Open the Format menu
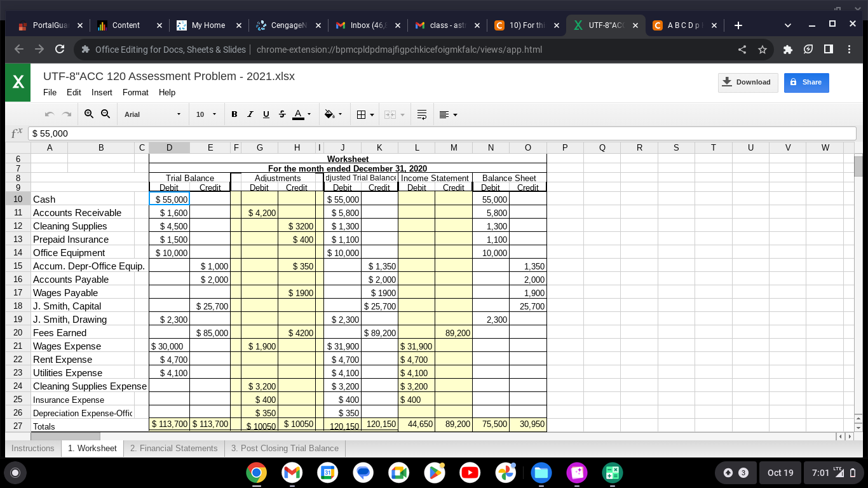 (135, 92)
